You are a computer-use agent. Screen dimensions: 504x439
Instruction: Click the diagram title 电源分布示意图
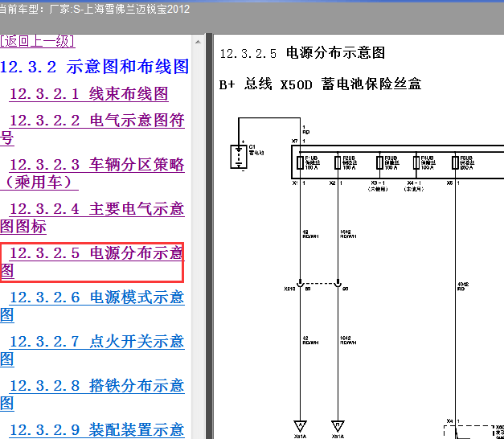[335, 53]
